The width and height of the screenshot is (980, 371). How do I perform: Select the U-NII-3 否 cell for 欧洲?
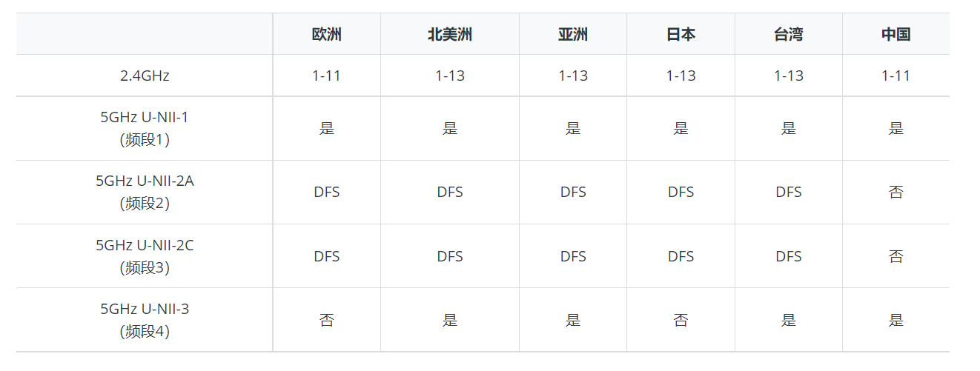coord(326,320)
